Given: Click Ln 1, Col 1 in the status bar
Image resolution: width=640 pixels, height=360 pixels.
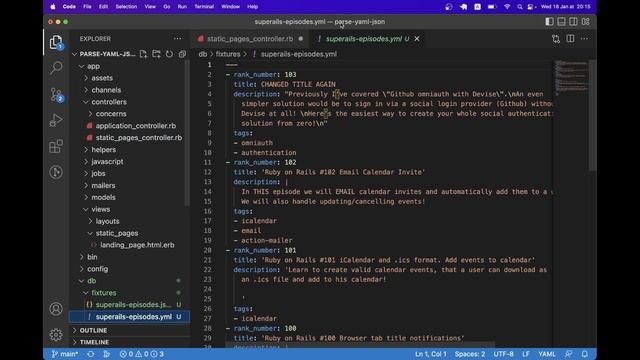Looking at the screenshot, I should [431, 354].
